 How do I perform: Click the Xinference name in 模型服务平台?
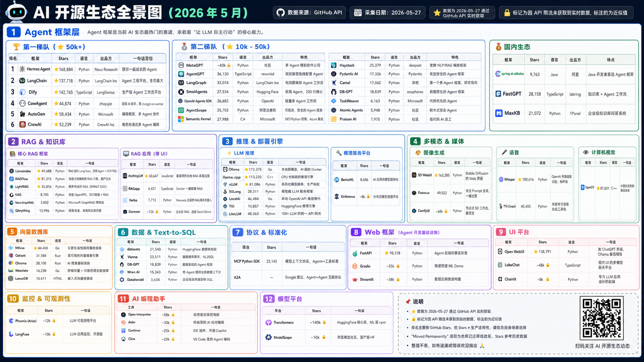click(348, 197)
